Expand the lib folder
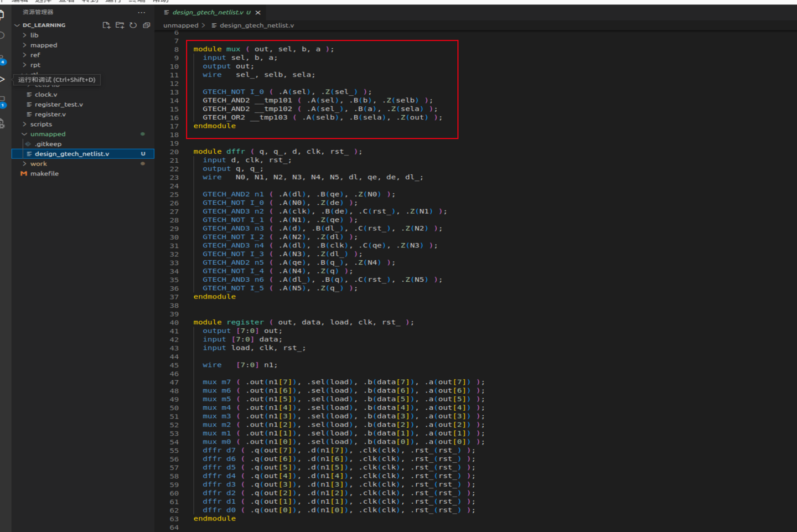This screenshot has height=532, width=797. pyautogui.click(x=34, y=34)
